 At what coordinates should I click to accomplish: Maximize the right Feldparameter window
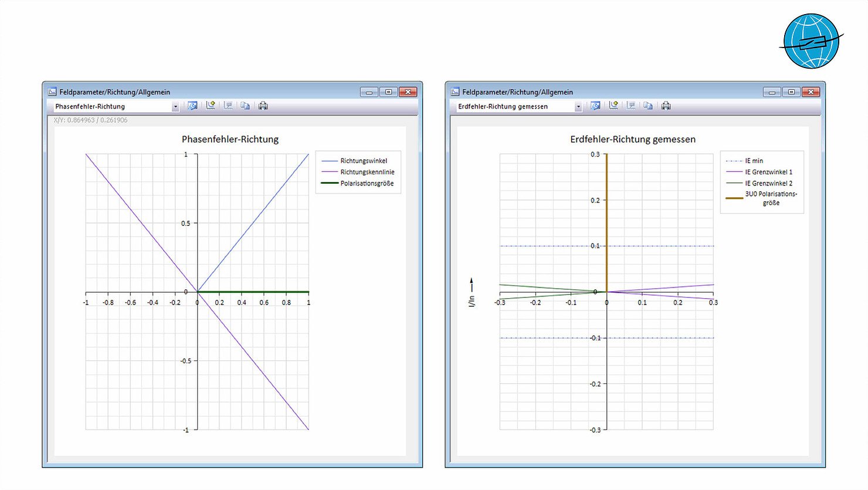click(x=791, y=92)
